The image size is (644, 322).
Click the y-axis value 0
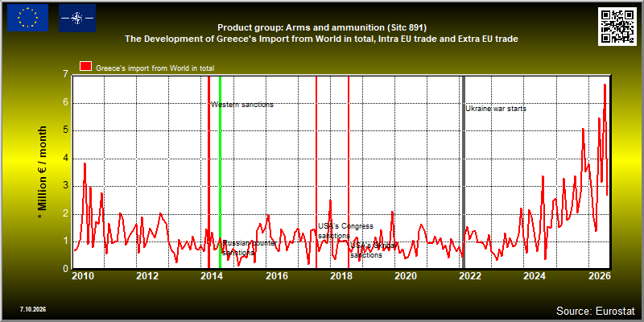65,269
